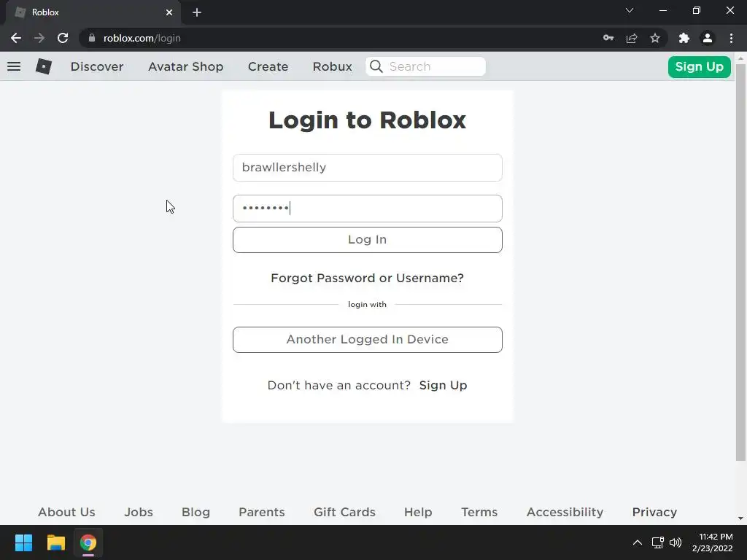Open the Parents footer link
The height and width of the screenshot is (560, 747).
pyautogui.click(x=262, y=512)
